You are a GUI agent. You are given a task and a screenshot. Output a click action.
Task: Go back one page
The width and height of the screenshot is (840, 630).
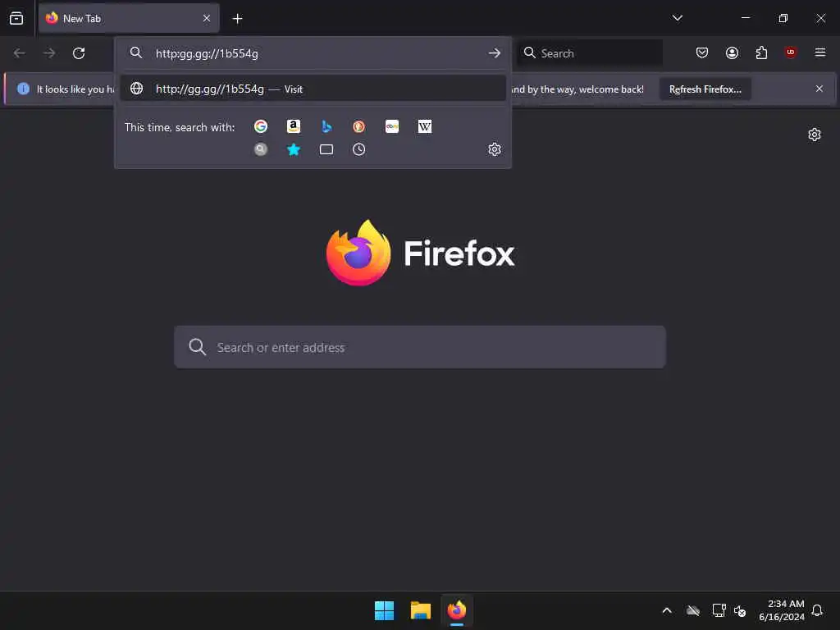point(20,53)
